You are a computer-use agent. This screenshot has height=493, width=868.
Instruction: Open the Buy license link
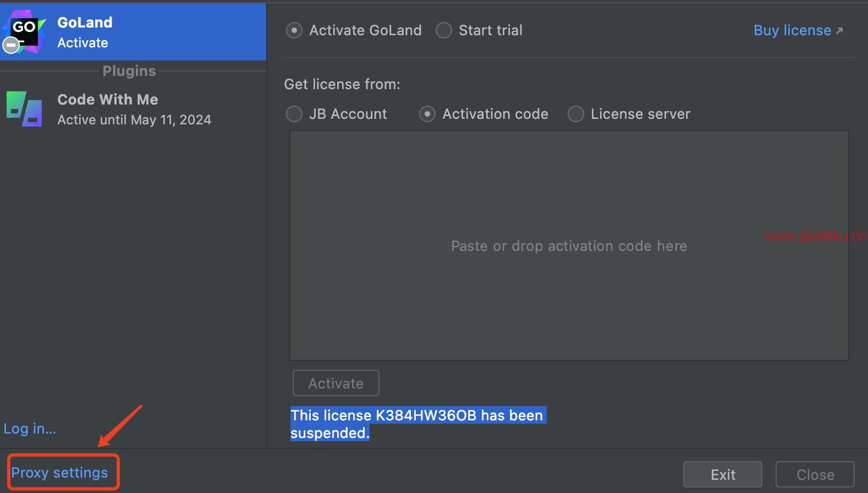pos(792,30)
